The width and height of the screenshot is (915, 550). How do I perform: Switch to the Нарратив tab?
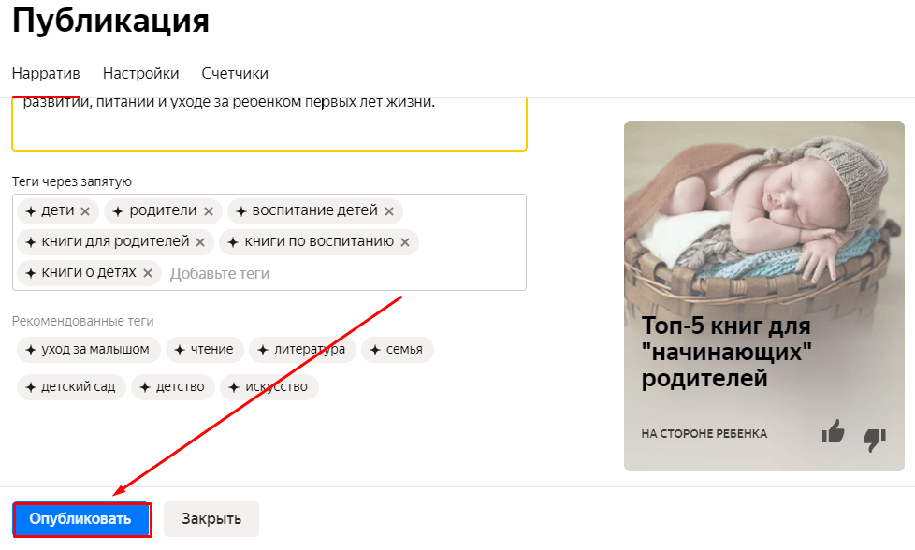[x=46, y=73]
